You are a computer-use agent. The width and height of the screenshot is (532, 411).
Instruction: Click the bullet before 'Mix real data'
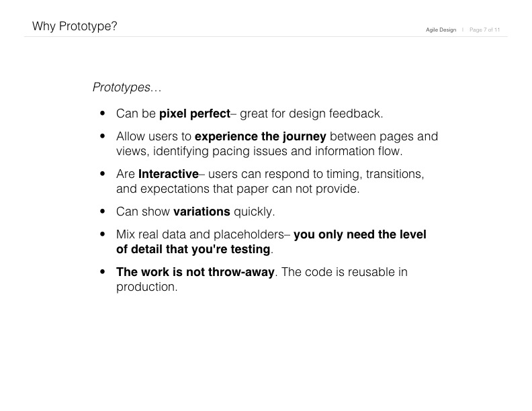click(x=103, y=234)
